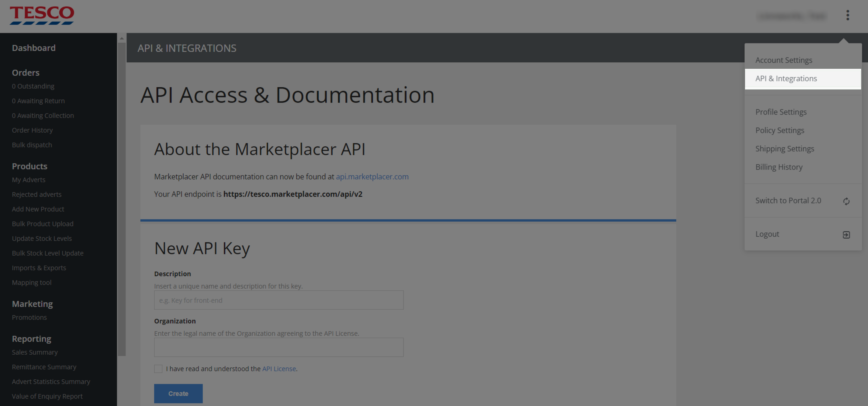This screenshot has width=868, height=406.
Task: Open Shipping Settings
Action: [785, 149]
